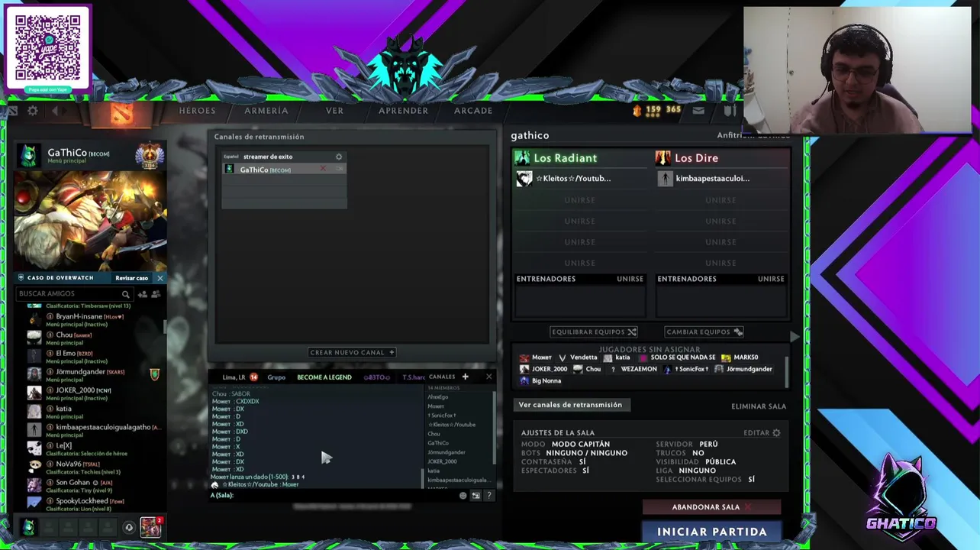
Task: Open the chat emoji picker
Action: 463,496
